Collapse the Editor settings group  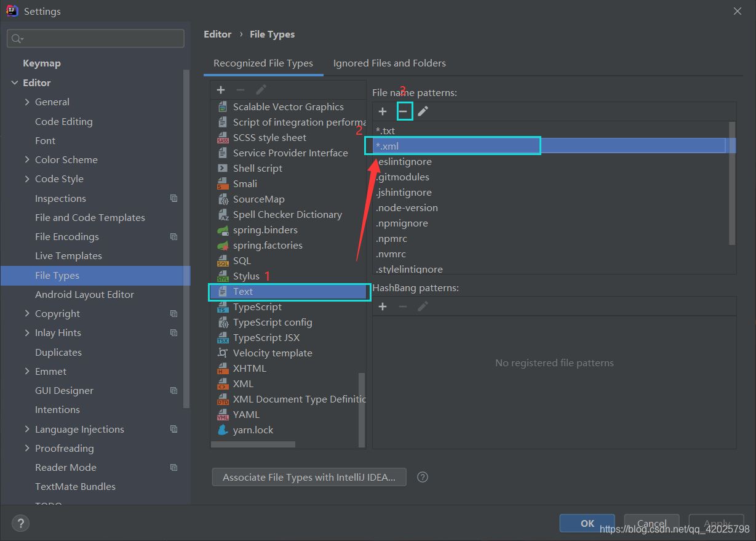click(x=15, y=82)
